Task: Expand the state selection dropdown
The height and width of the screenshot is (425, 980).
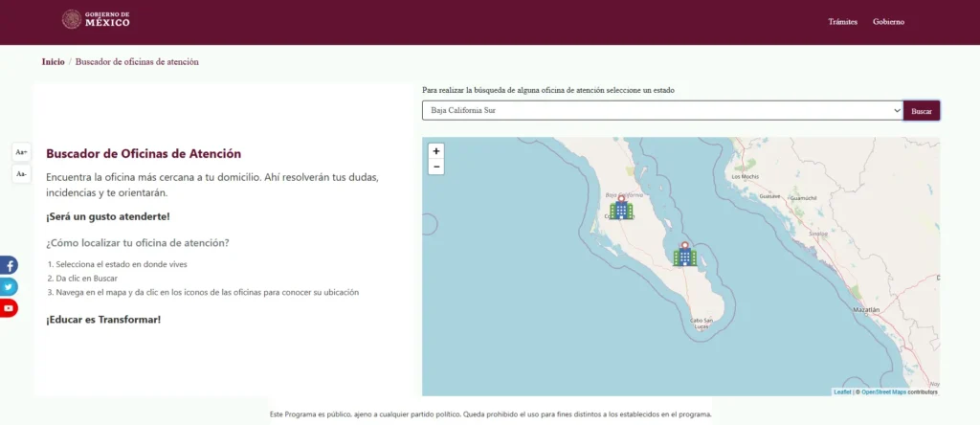Action: pos(662,111)
